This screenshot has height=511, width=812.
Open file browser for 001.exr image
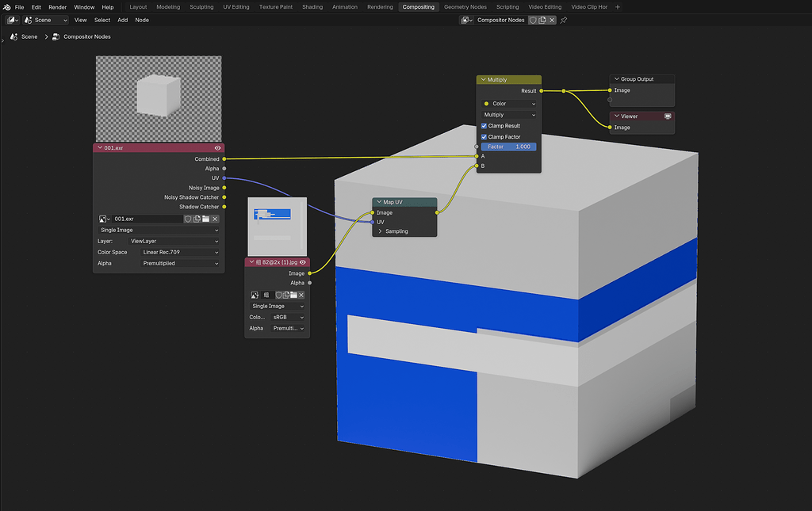click(205, 219)
